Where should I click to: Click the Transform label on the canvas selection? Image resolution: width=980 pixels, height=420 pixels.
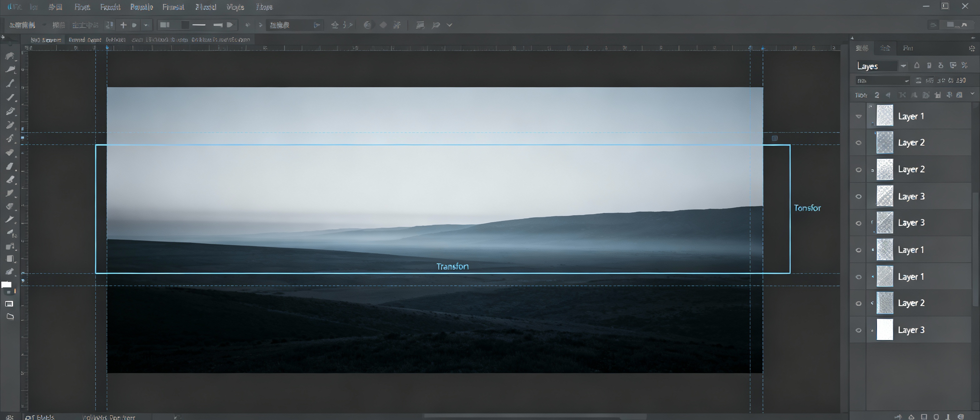452,266
